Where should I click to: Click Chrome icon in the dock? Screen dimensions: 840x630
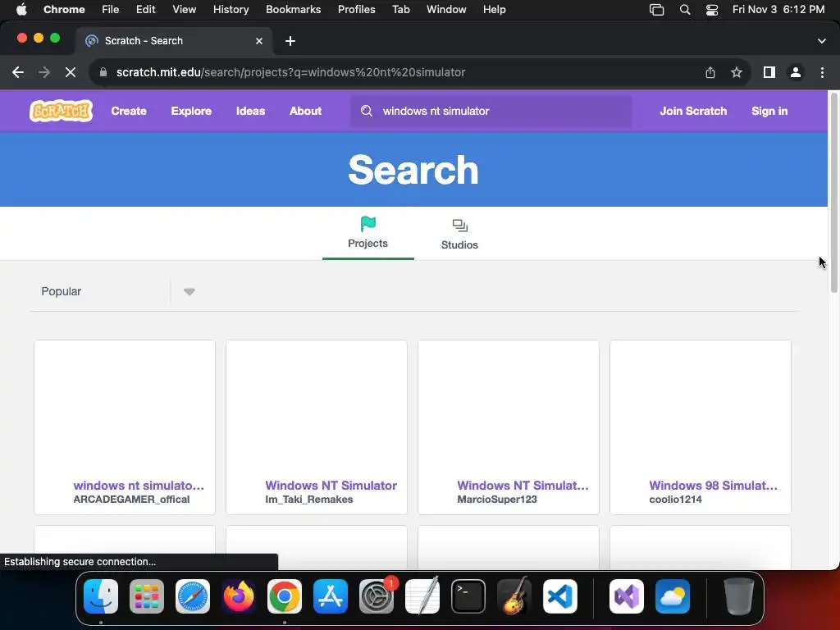click(x=285, y=596)
